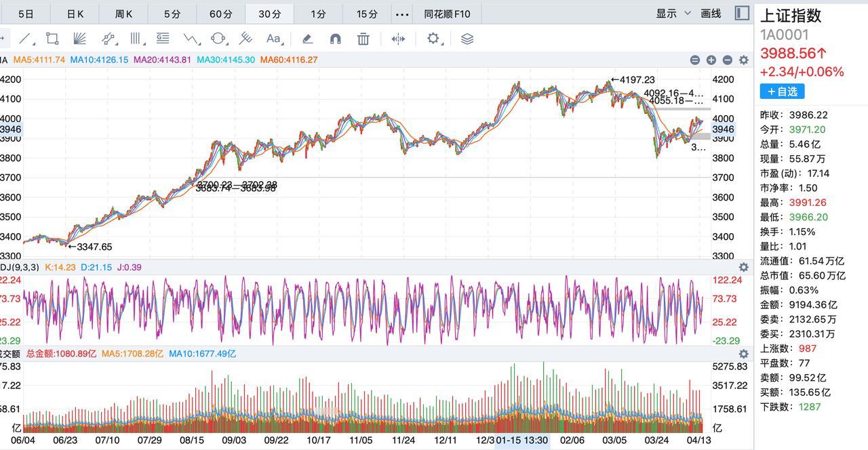
Task: Expand the 显示 display dropdown
Action: point(673,14)
